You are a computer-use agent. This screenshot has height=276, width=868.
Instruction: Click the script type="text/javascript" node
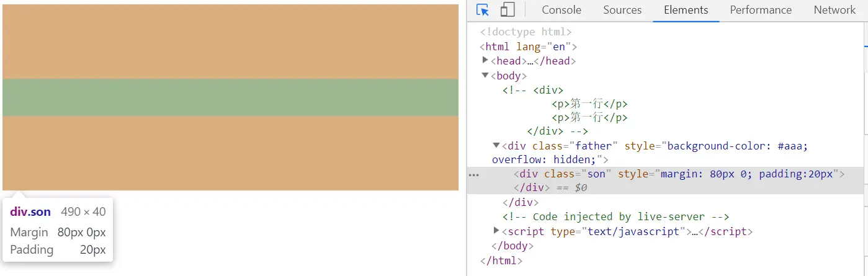627,231
